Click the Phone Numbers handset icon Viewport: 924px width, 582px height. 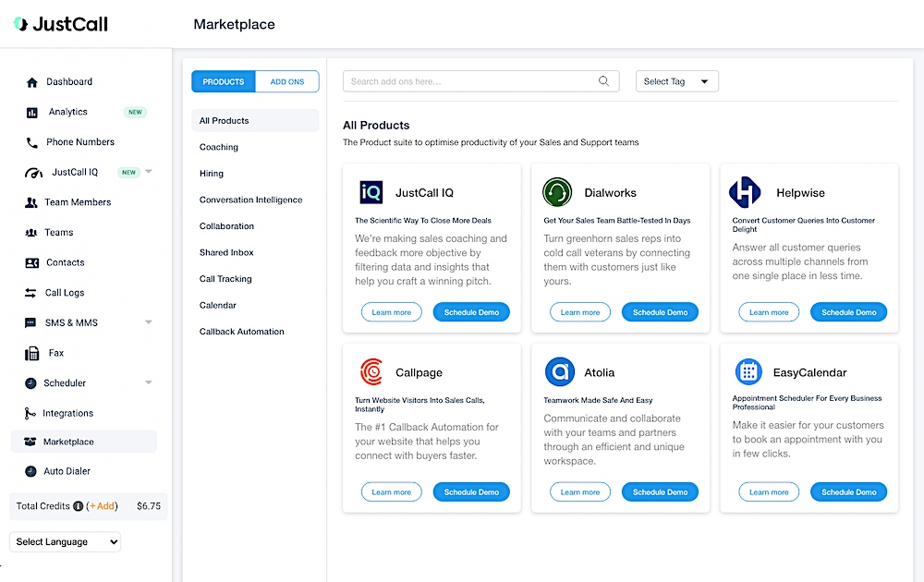[32, 142]
